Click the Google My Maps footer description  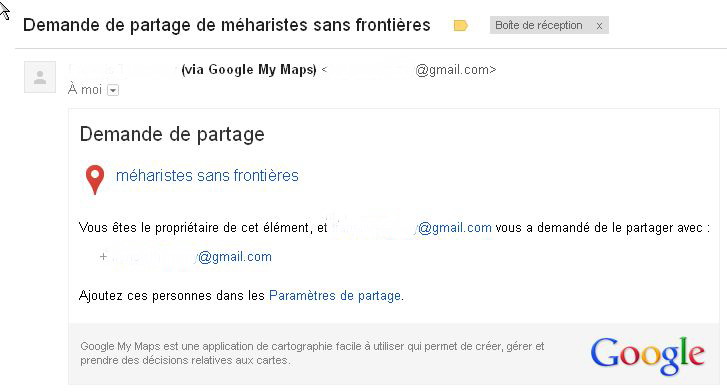coord(312,353)
